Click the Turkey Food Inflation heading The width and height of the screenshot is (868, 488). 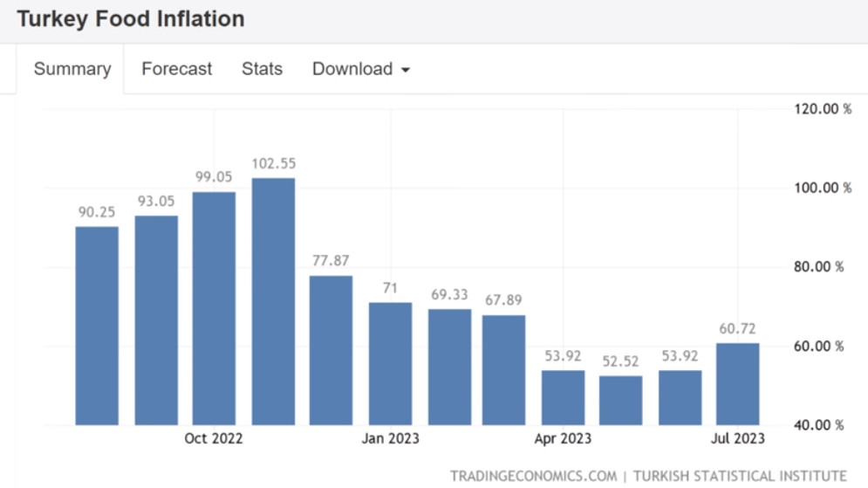tap(131, 19)
